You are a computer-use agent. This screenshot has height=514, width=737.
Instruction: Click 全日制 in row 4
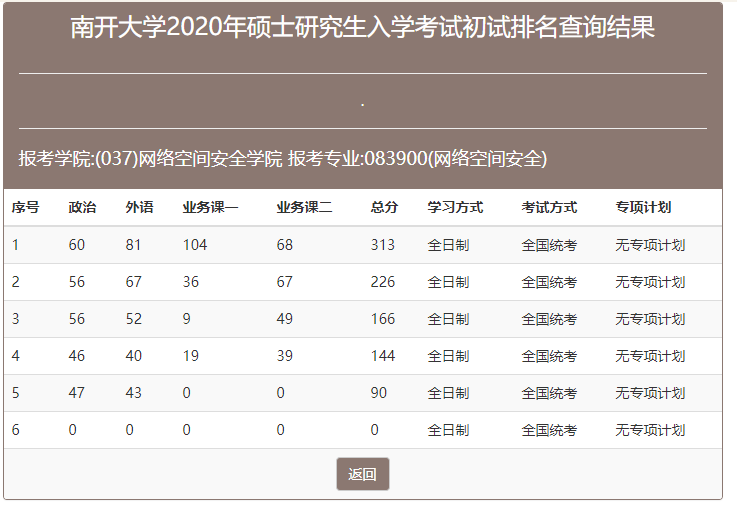[448, 356]
